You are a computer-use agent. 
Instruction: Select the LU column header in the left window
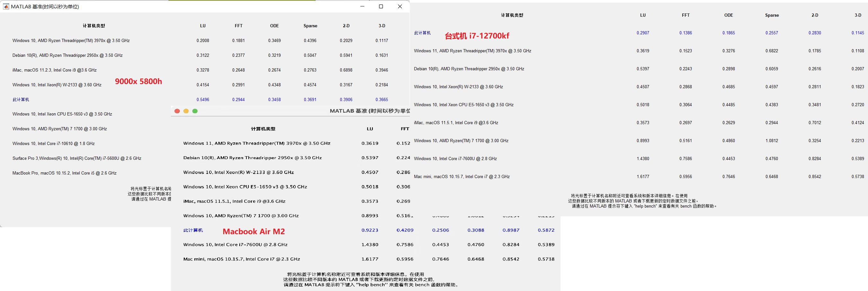coord(203,26)
